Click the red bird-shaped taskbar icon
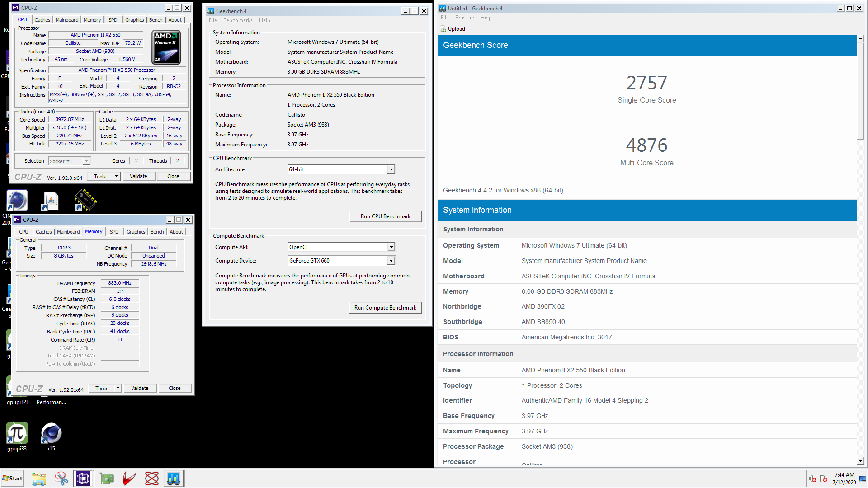 pyautogui.click(x=129, y=479)
